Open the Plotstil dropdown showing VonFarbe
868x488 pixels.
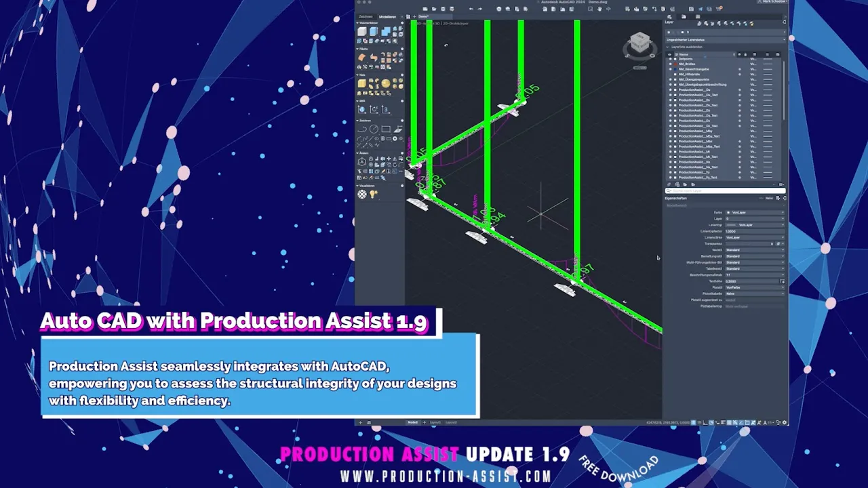point(755,287)
